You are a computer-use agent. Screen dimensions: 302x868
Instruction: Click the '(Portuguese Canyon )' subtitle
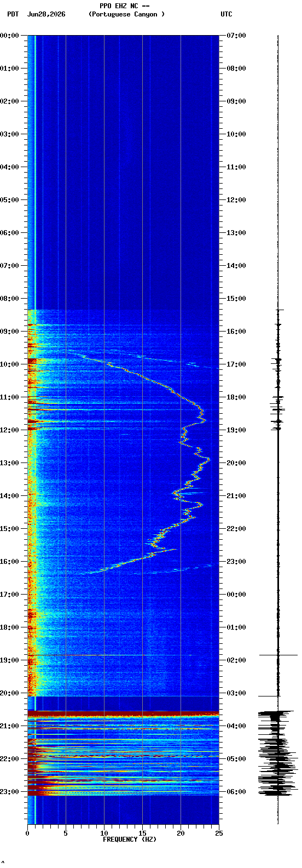point(126,14)
